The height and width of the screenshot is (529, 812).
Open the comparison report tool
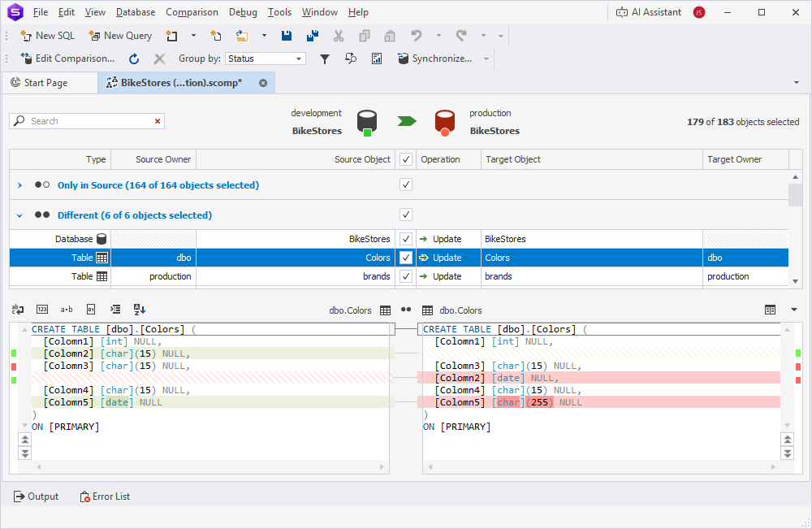click(377, 58)
